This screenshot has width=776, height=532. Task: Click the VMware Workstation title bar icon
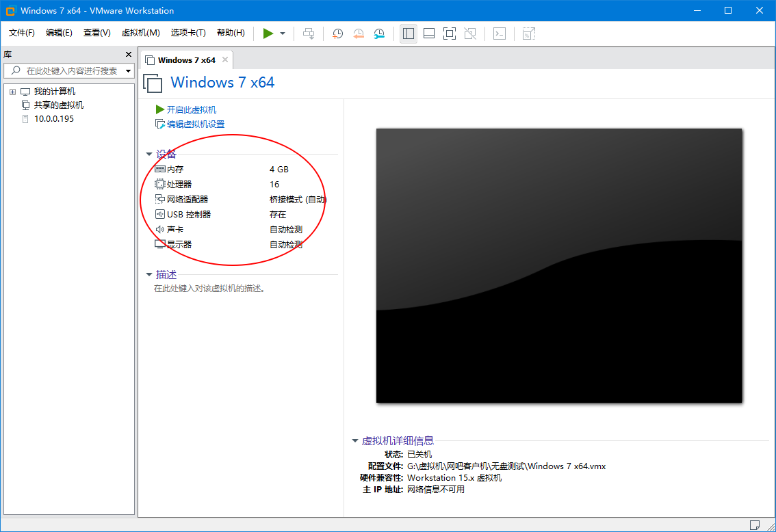pos(10,10)
